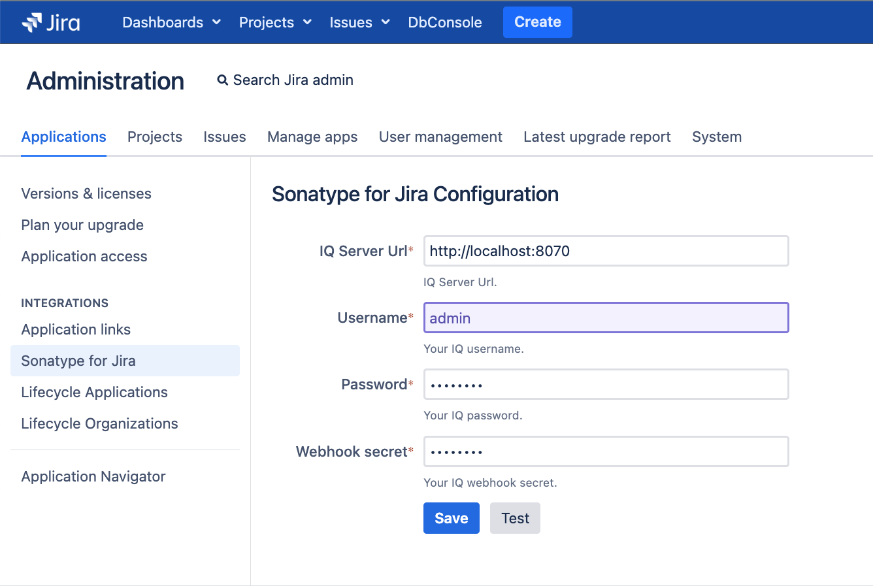Open Plan your upgrade page

point(82,225)
